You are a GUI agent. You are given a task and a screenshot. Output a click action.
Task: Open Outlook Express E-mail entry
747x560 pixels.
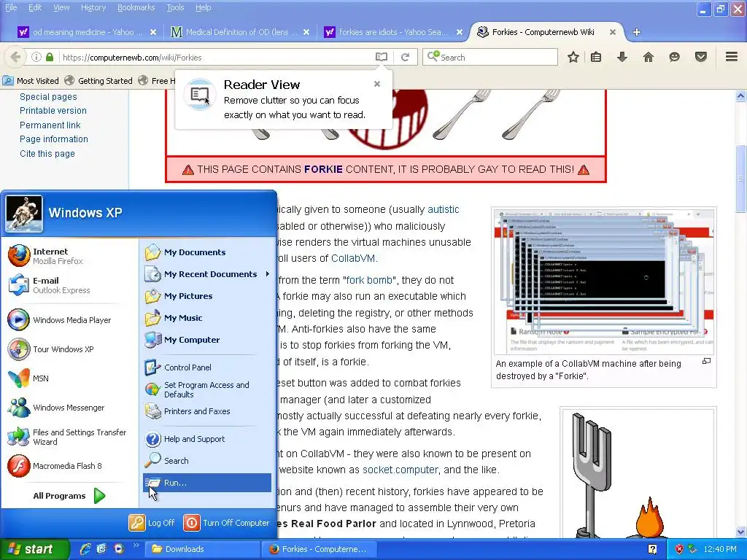point(71,285)
